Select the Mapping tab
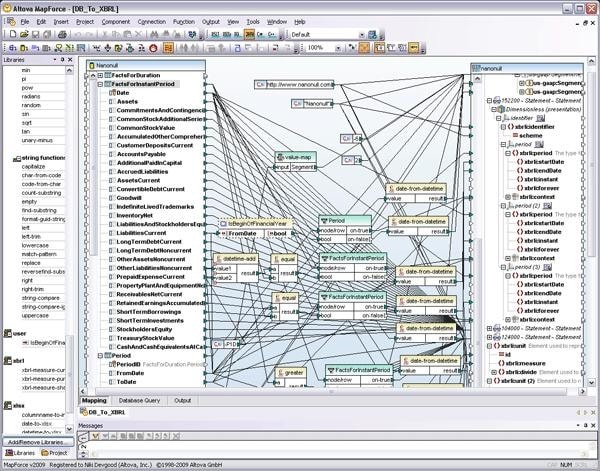 pos(94,401)
